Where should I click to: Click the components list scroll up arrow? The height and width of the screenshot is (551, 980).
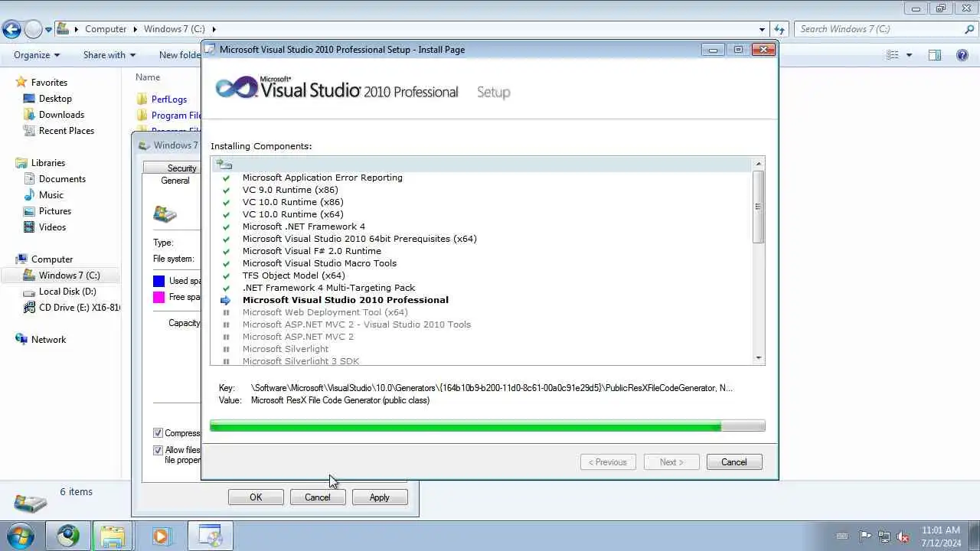(x=759, y=164)
